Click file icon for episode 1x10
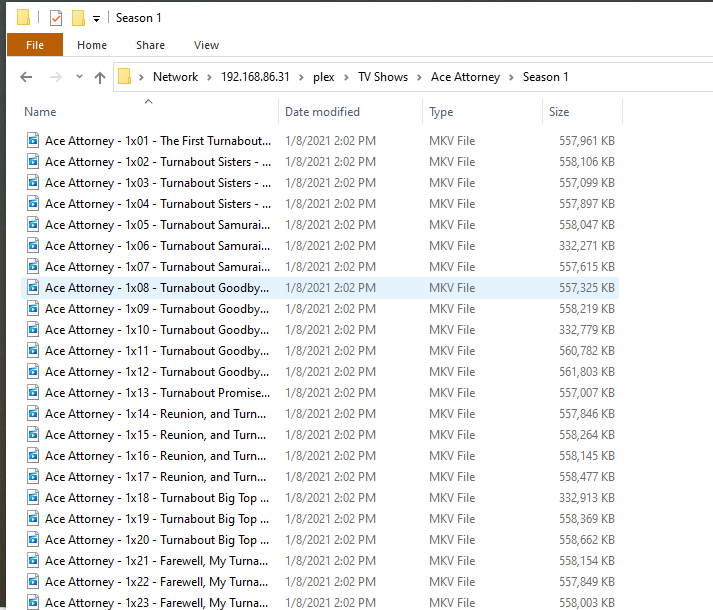The width and height of the screenshot is (713, 610). pyautogui.click(x=33, y=329)
